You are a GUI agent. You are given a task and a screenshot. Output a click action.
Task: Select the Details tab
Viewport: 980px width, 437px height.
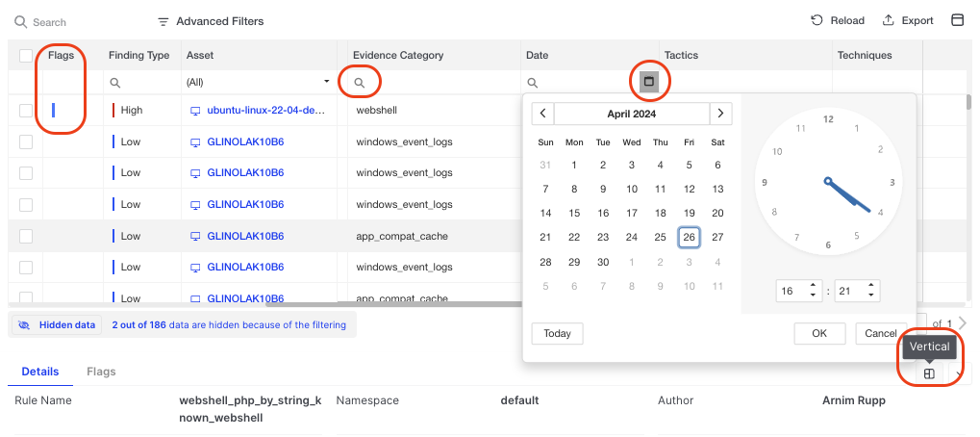pos(40,372)
